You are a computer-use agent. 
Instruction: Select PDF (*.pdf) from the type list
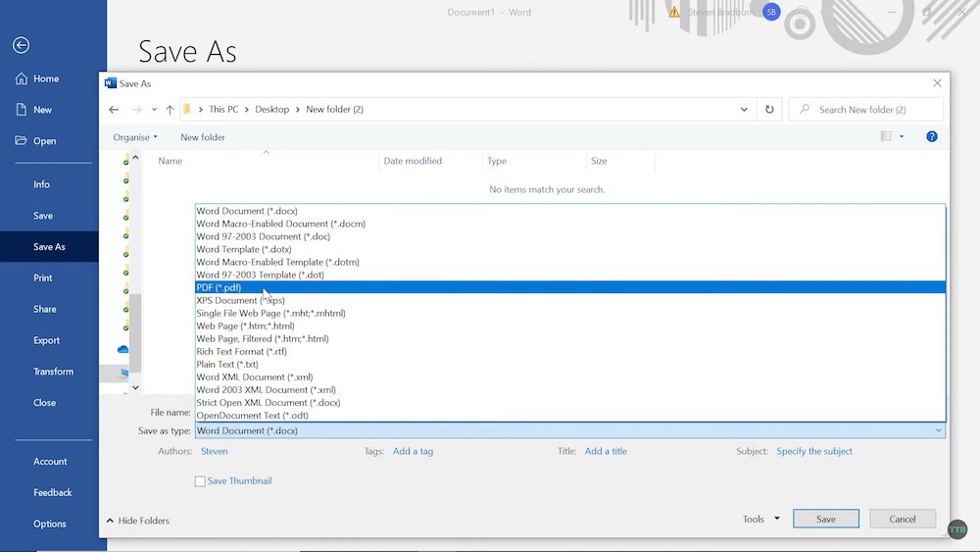click(x=570, y=287)
